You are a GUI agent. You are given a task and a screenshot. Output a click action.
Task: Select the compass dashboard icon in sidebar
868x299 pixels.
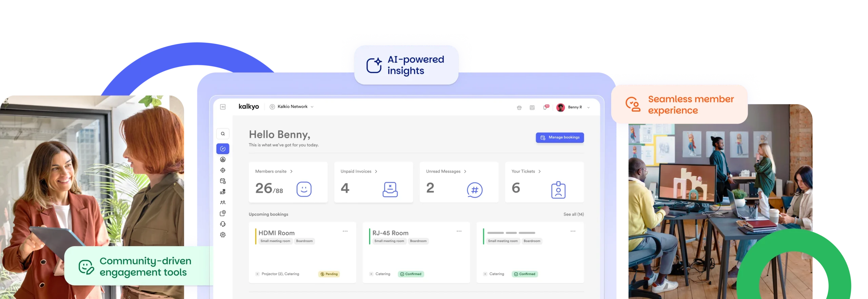pos(223,148)
